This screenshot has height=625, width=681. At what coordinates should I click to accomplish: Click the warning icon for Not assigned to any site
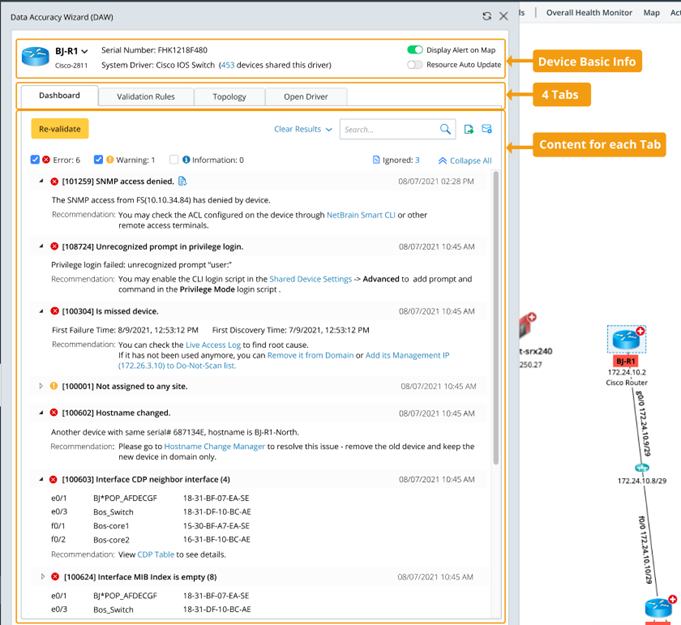[x=54, y=386]
